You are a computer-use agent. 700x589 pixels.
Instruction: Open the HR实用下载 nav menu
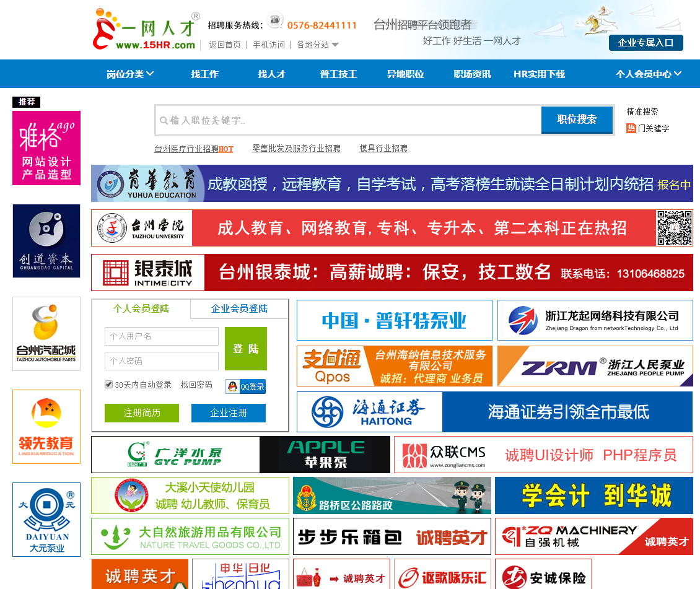(540, 74)
